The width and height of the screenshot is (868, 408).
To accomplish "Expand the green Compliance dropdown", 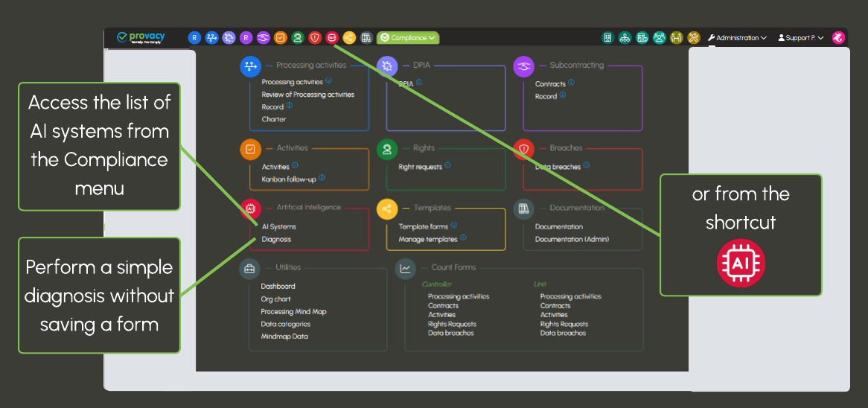I will (408, 37).
